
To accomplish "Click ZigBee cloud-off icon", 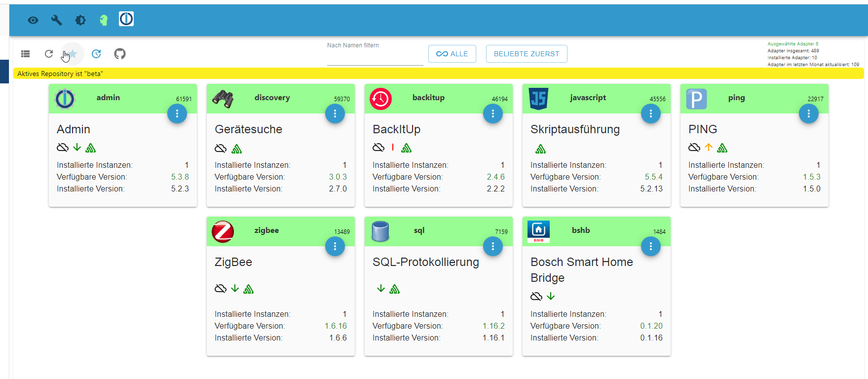I will [x=221, y=289].
